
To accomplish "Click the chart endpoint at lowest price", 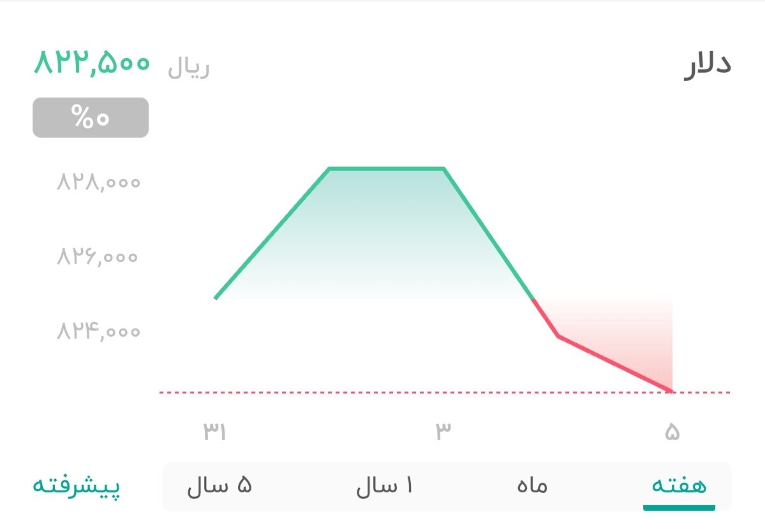I will (671, 389).
